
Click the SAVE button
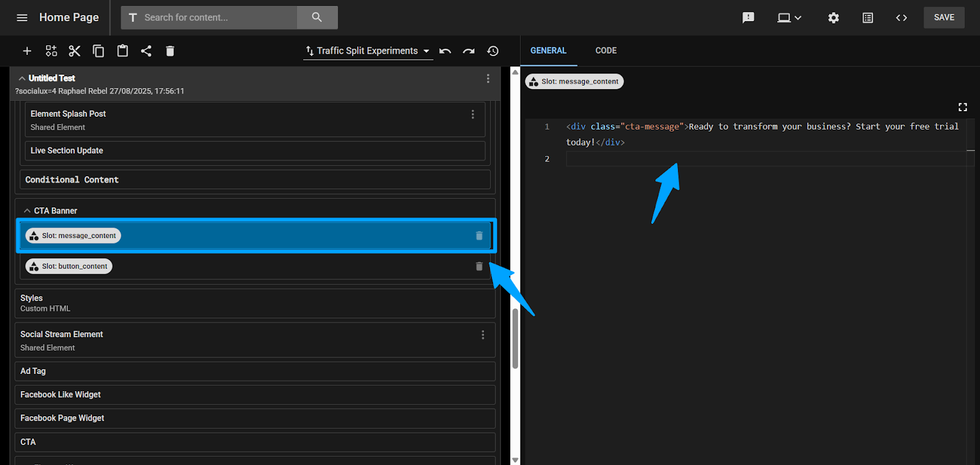click(944, 18)
